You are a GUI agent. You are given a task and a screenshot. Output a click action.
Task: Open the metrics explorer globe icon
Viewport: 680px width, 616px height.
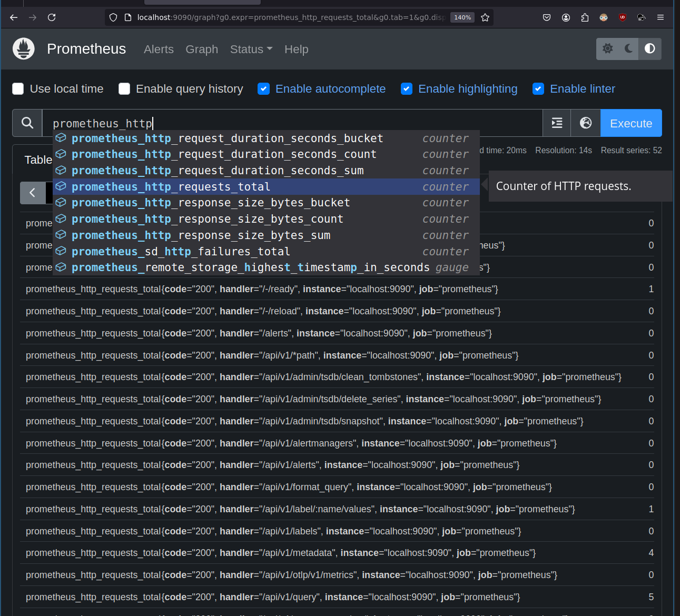(x=586, y=123)
